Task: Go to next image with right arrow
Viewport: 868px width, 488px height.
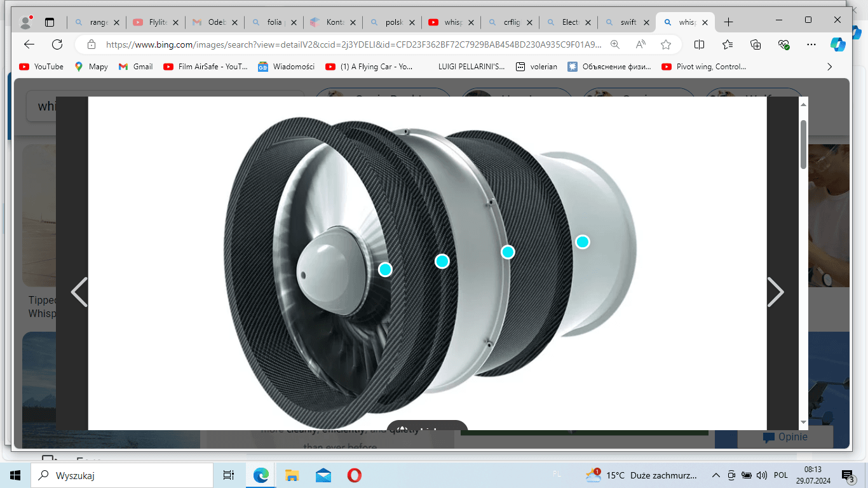Action: click(x=775, y=292)
